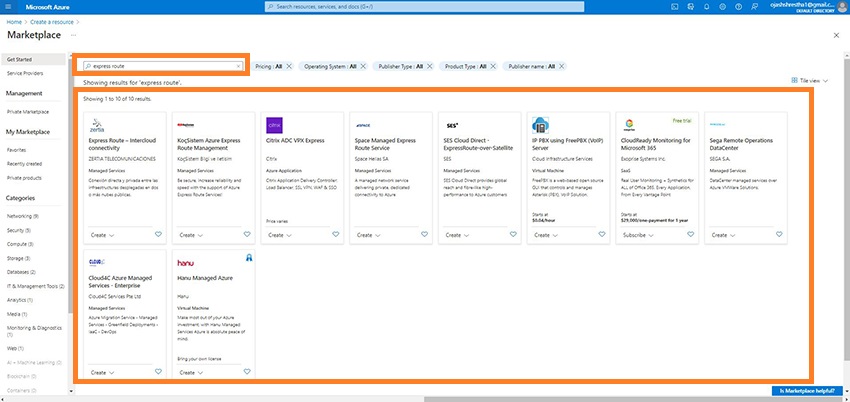Select Get Started in the sidebar
Image resolution: width=850 pixels, height=402 pixels.
coord(34,60)
